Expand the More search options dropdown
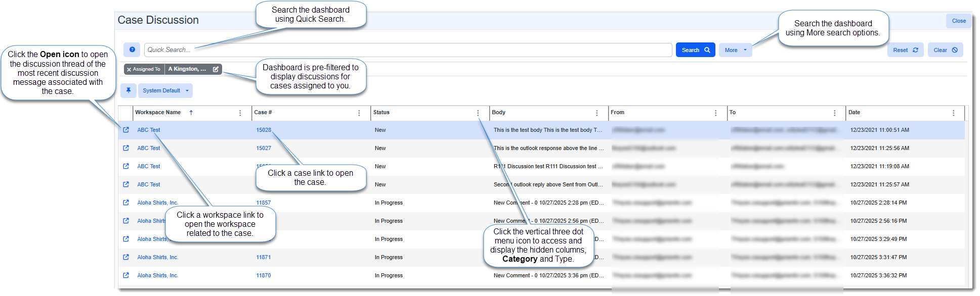The height and width of the screenshot is (296, 980). click(735, 50)
